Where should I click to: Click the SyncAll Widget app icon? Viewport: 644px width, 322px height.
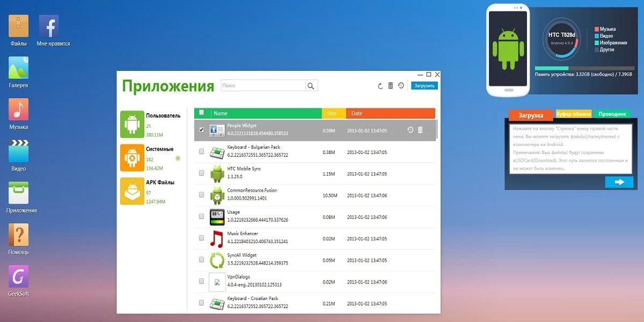tap(217, 260)
